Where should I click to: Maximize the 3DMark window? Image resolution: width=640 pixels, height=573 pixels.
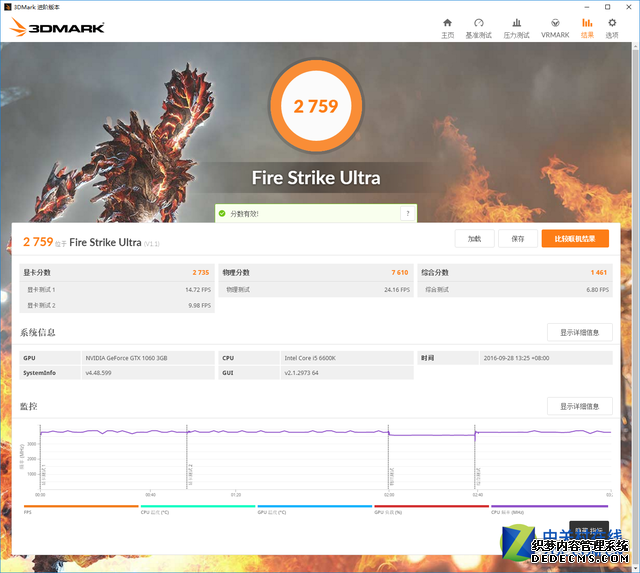click(x=607, y=7)
